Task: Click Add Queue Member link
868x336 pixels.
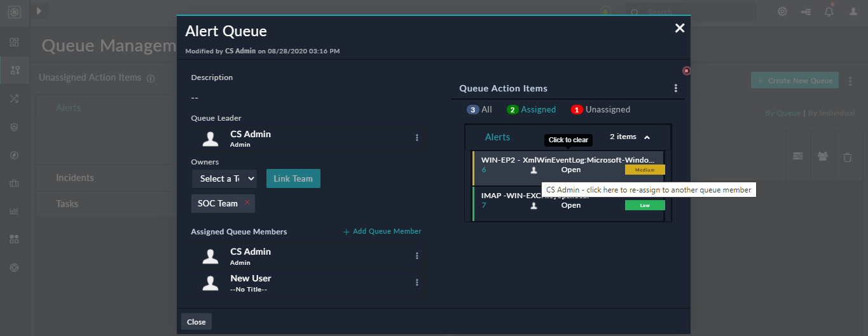Action: pos(382,231)
